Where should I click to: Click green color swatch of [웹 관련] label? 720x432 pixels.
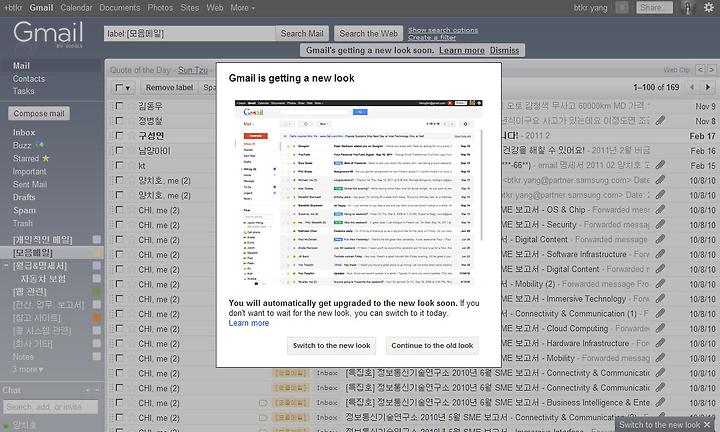pyautogui.click(x=97, y=292)
